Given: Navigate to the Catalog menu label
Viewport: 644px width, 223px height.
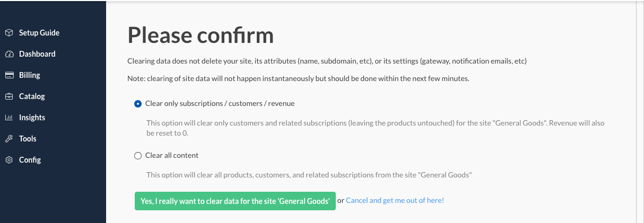Looking at the screenshot, I should coord(32,96).
